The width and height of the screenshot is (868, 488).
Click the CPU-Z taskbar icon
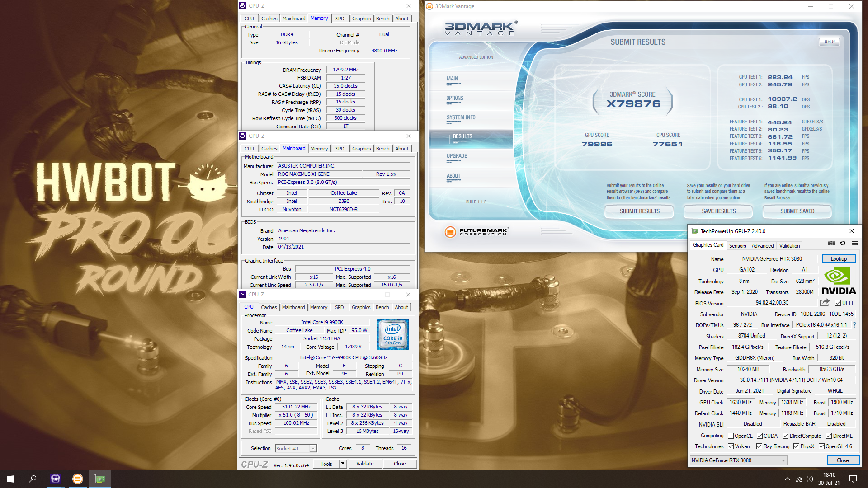point(56,479)
